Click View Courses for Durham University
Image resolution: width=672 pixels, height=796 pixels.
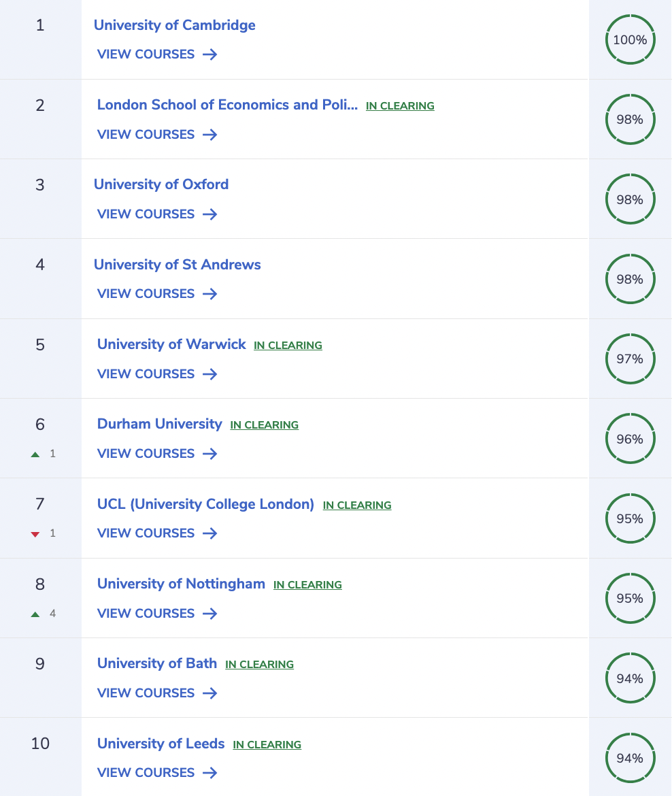(157, 453)
